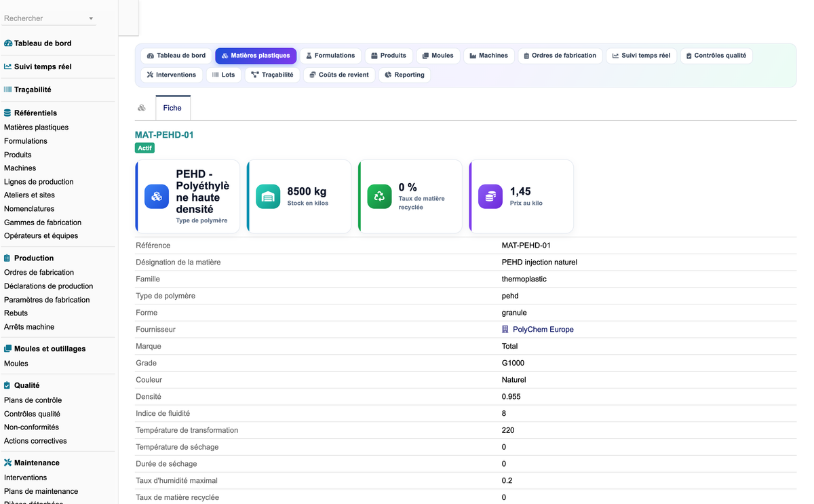Open Reporting from the top toolbar
This screenshot has height=504, width=814.
(404, 75)
